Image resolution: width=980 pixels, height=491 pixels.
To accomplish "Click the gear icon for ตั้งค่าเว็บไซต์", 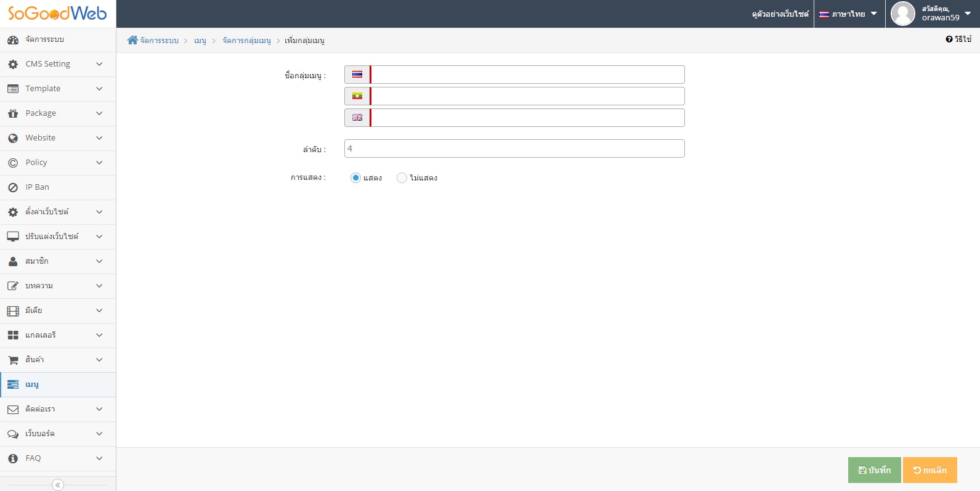I will coord(13,212).
